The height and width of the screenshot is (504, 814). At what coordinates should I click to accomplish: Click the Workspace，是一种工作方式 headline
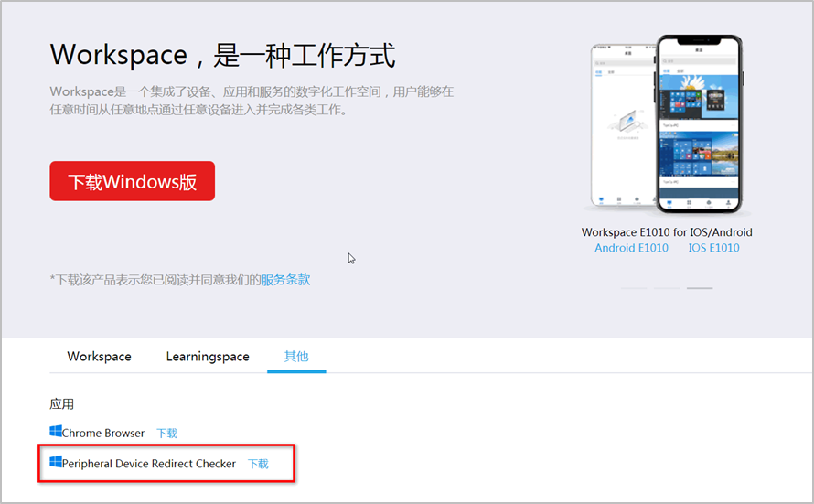click(223, 55)
